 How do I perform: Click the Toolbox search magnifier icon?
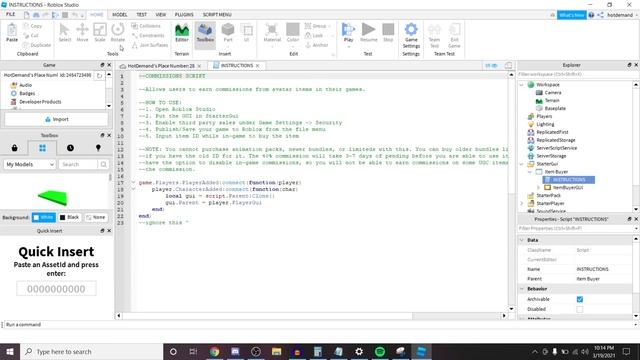(x=103, y=164)
